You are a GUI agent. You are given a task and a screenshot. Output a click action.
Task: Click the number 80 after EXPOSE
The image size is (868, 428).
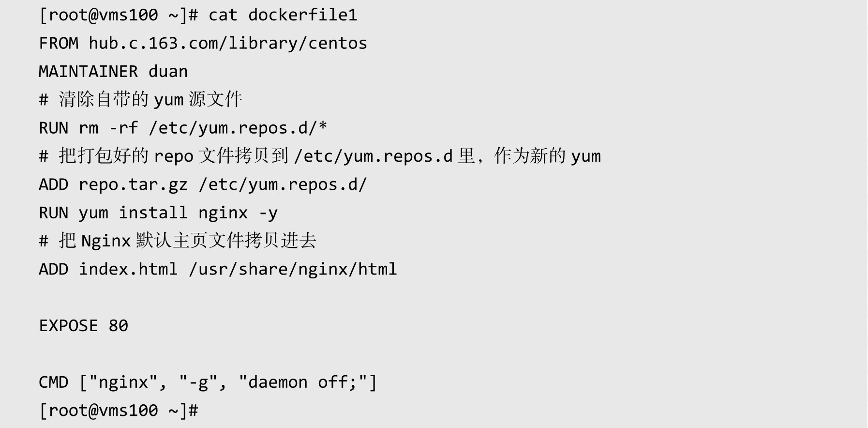coord(118,326)
